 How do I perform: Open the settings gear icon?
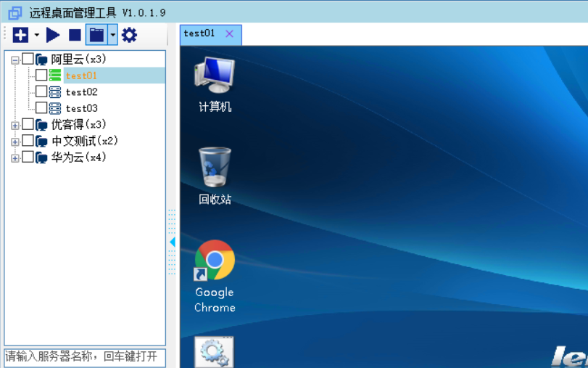129,35
